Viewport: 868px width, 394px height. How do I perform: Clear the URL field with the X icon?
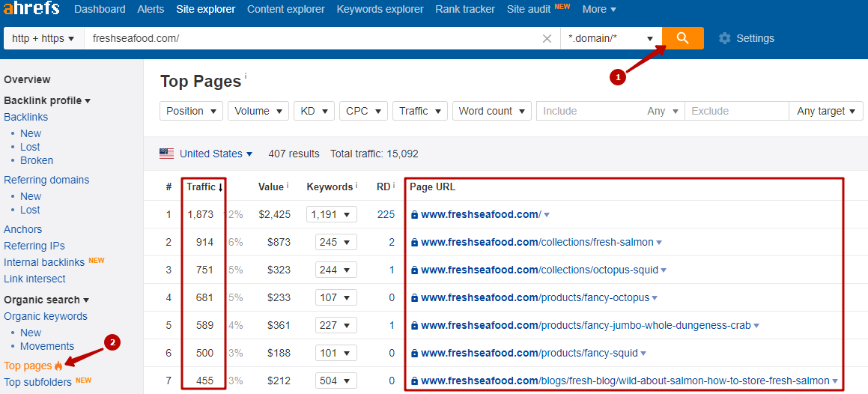pyautogui.click(x=547, y=38)
